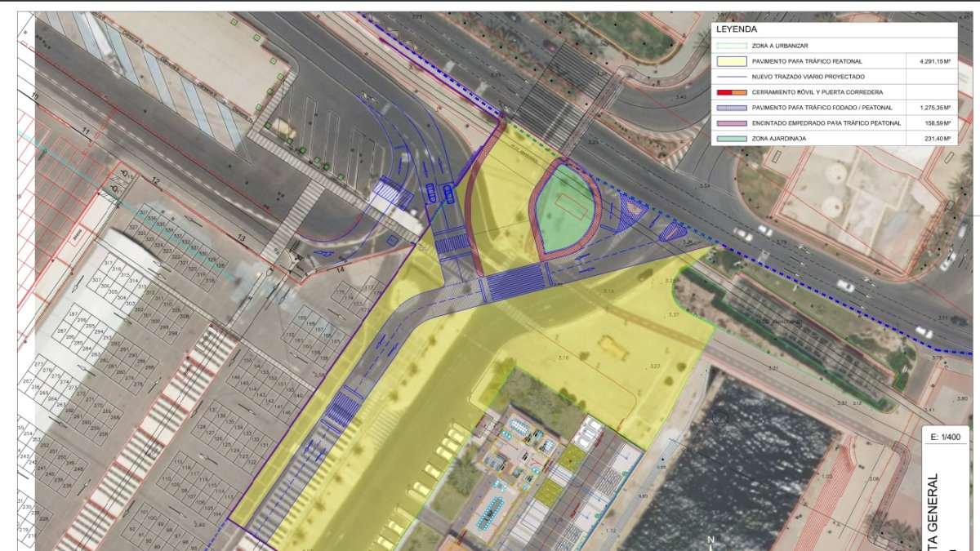
Task: Click the blue line nuevo trazado symbol
Action: coord(730,76)
